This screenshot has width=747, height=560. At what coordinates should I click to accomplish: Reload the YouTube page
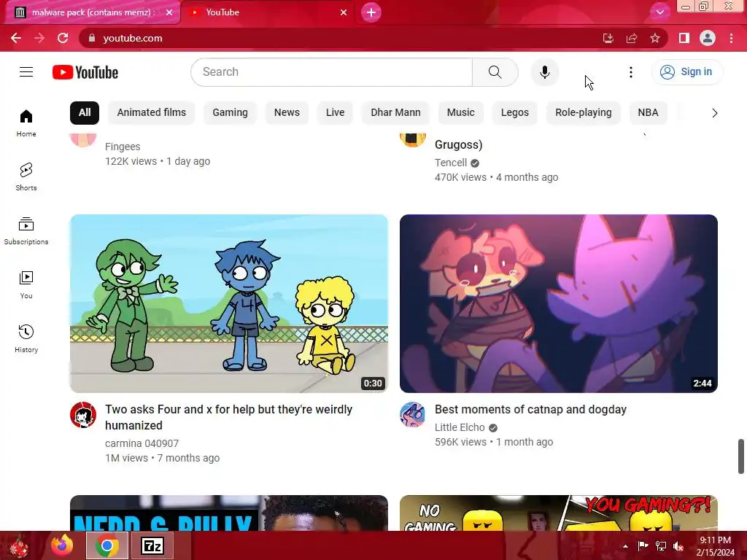point(63,38)
